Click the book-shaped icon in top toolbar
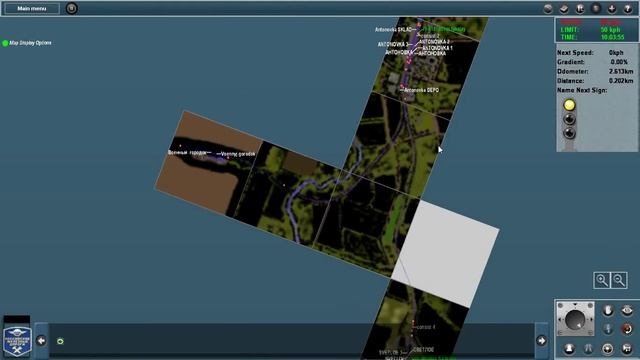The width and height of the screenshot is (640, 360). coord(564,9)
